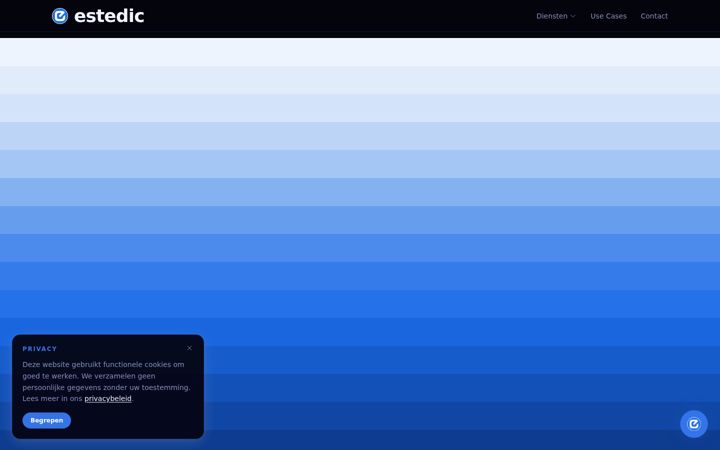
Task: Open the Use Cases page
Action: click(608, 16)
